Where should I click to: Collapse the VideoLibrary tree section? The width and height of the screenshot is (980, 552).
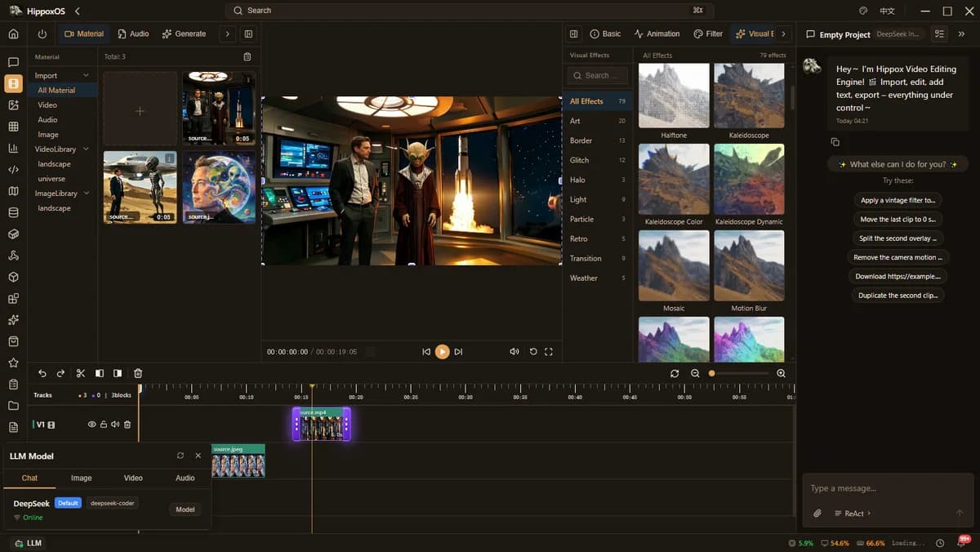tap(86, 149)
